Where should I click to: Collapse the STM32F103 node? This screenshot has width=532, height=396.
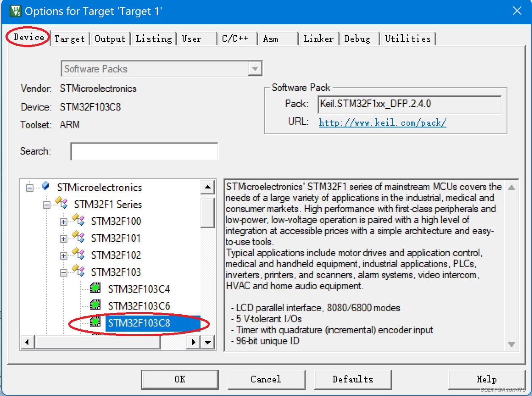(x=64, y=272)
